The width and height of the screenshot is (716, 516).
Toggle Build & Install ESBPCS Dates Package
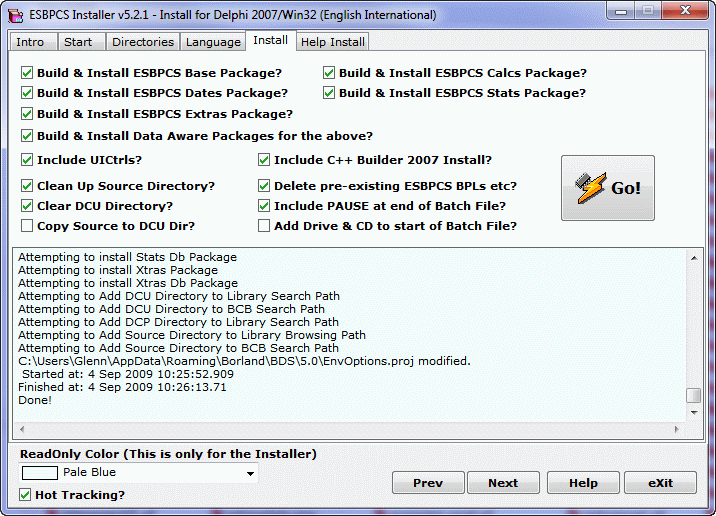(27, 93)
